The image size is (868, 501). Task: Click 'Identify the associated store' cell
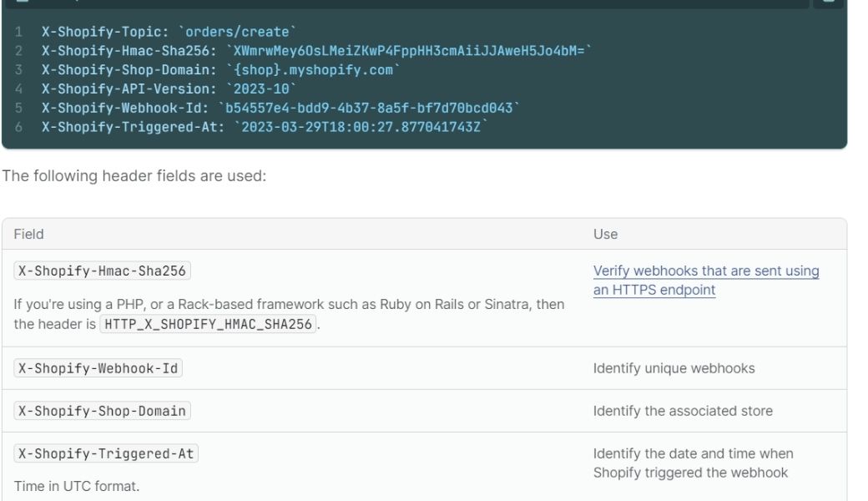pyautogui.click(x=683, y=411)
